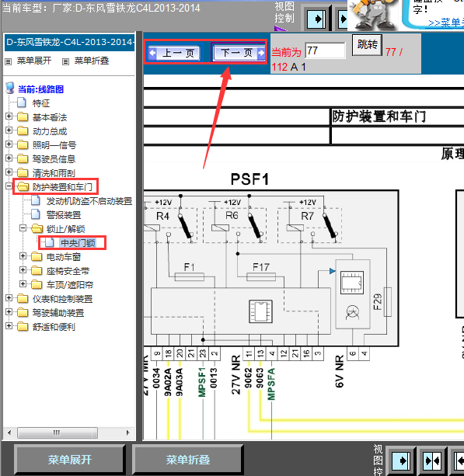
Task: Click the 电动车窗 folder icon
Action: pos(37,256)
